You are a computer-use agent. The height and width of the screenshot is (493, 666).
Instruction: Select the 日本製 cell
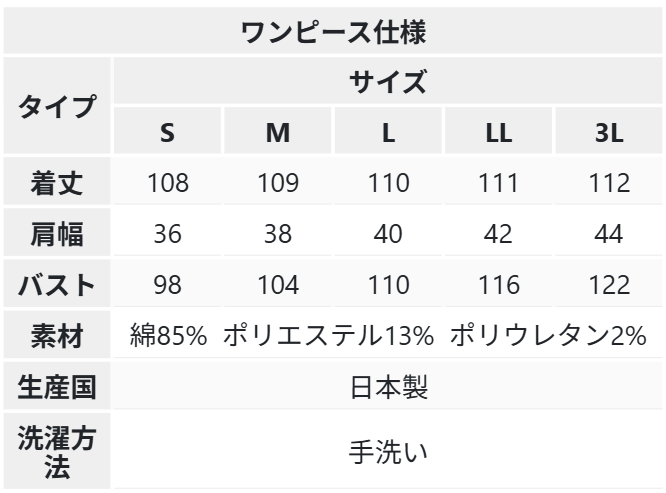click(x=388, y=386)
